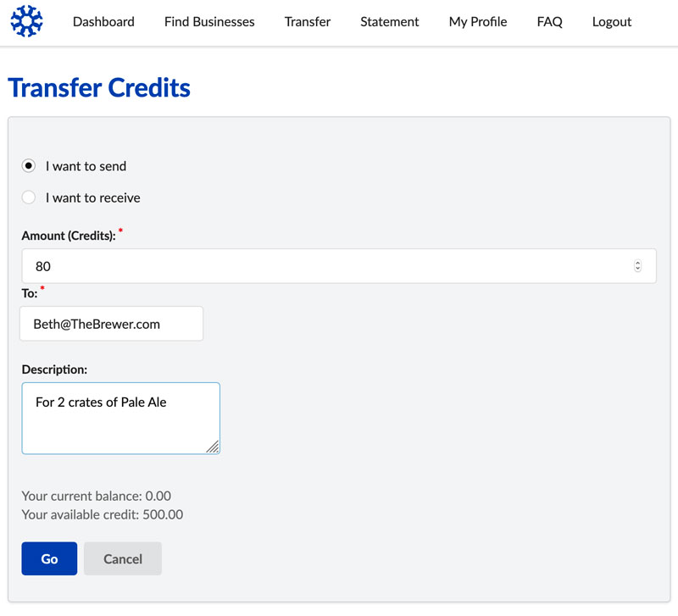Focus the To recipient email field
The height and width of the screenshot is (616, 678).
112,324
